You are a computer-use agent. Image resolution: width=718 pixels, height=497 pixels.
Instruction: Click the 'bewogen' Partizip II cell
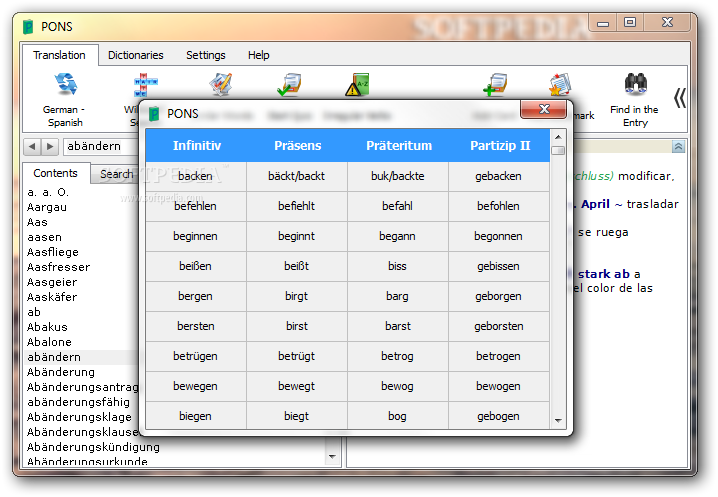(499, 386)
